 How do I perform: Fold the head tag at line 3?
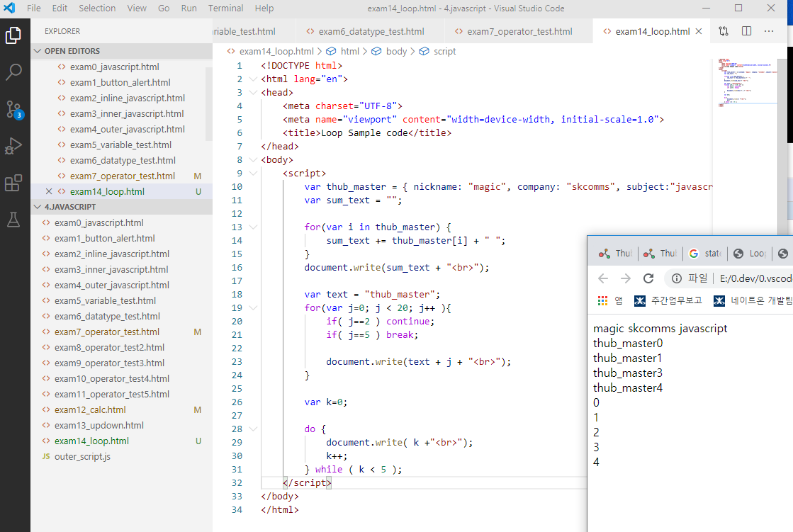coord(253,93)
